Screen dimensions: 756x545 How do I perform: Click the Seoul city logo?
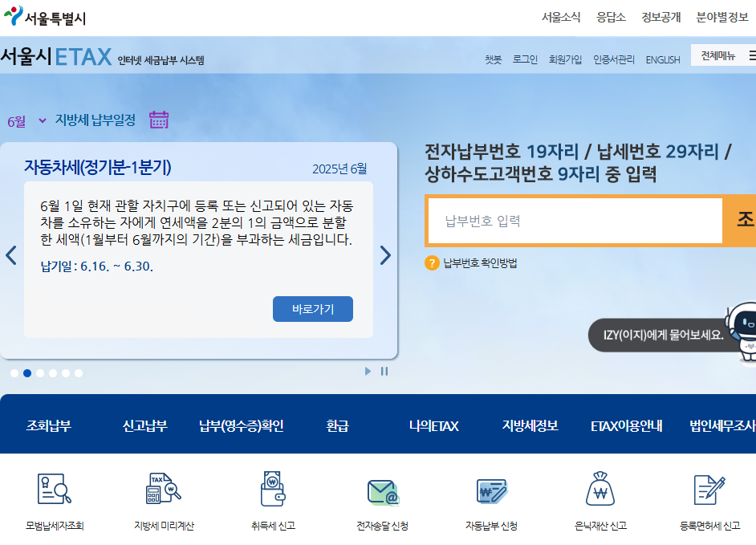point(45,16)
